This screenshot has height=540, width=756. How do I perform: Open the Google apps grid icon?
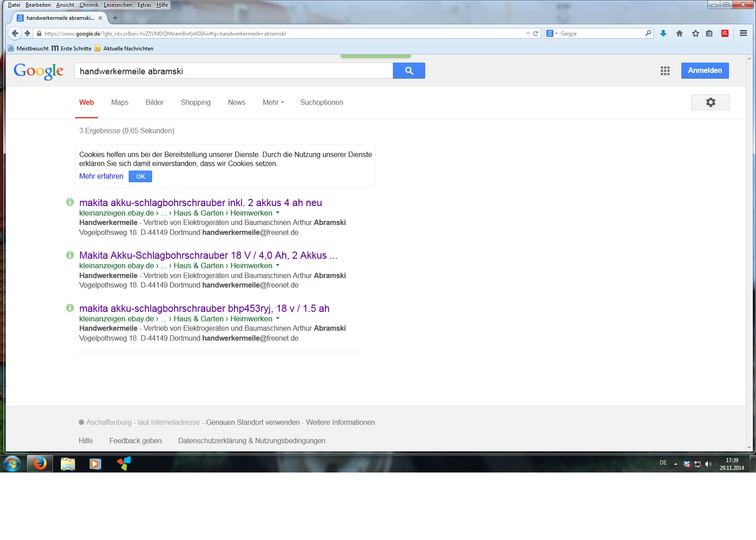(x=665, y=71)
